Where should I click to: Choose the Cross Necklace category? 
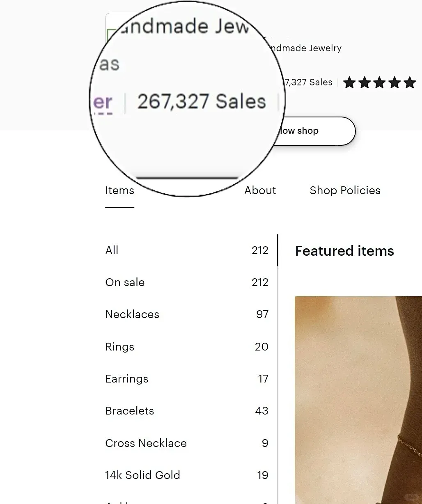coord(187,443)
